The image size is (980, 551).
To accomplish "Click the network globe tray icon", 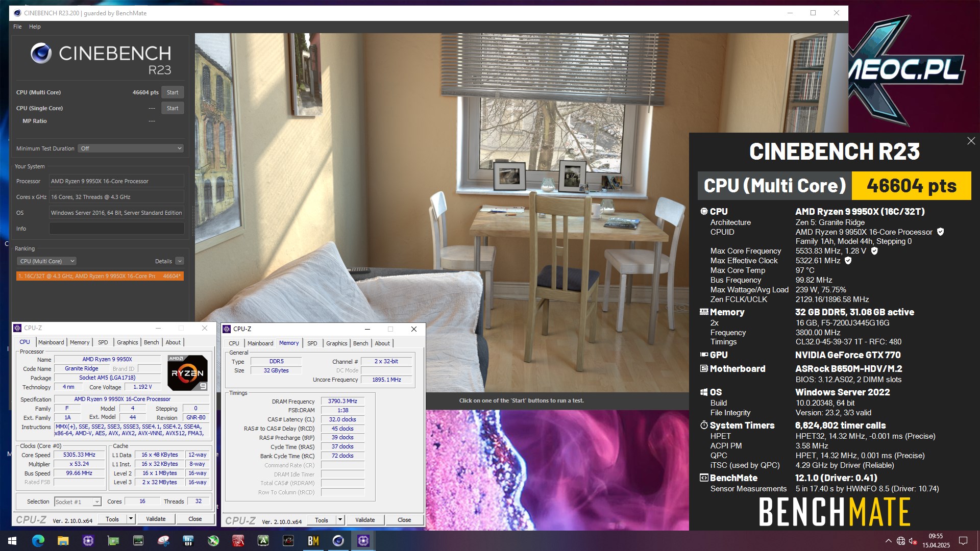I will click(x=901, y=541).
